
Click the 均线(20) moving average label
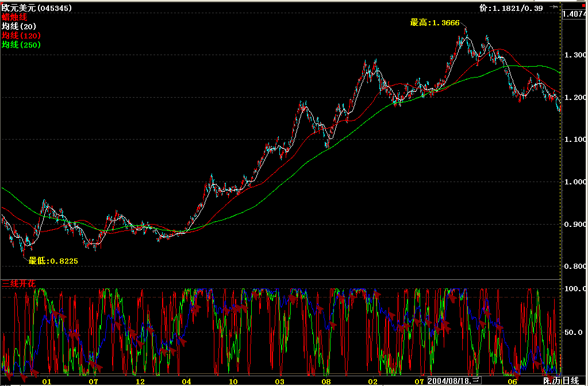(x=19, y=26)
